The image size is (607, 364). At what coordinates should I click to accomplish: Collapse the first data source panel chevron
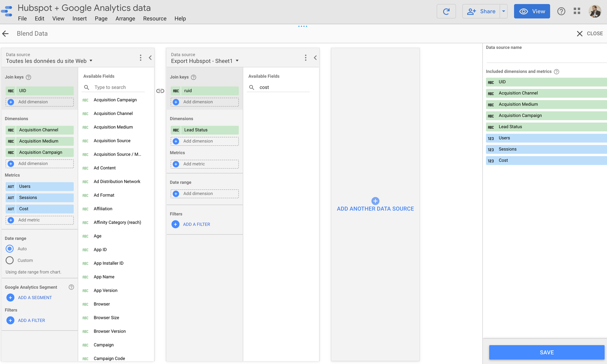(150, 57)
